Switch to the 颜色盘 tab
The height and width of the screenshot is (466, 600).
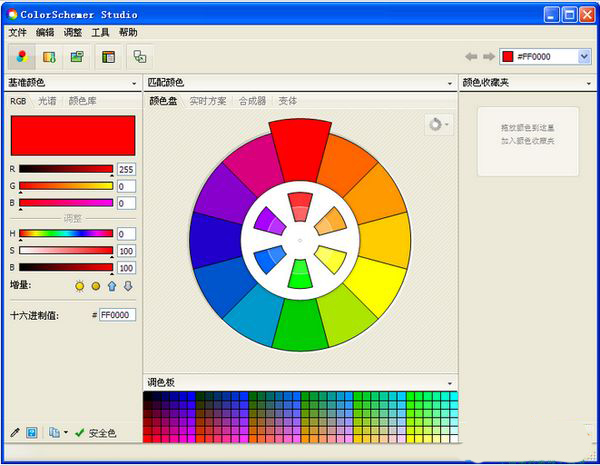pos(163,101)
